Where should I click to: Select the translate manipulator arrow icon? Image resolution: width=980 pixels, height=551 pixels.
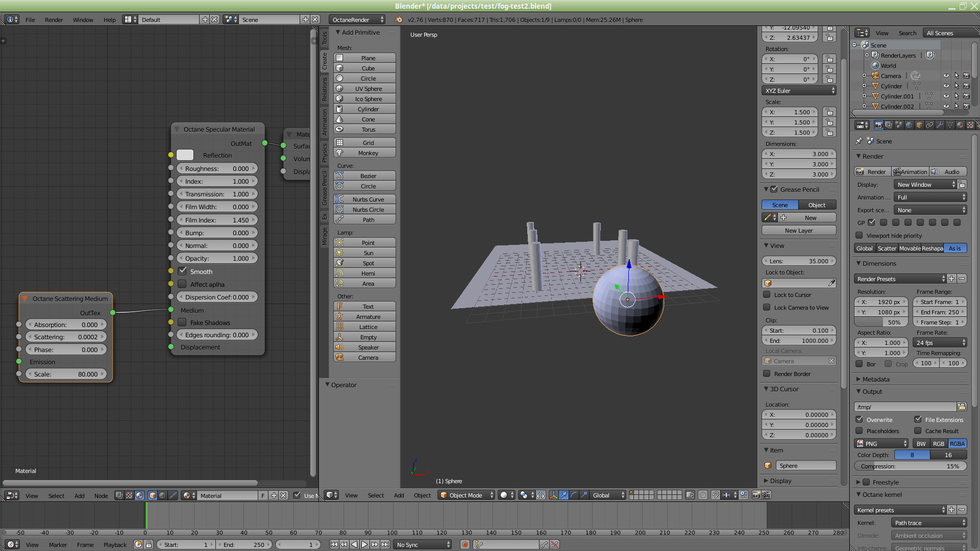click(563, 495)
